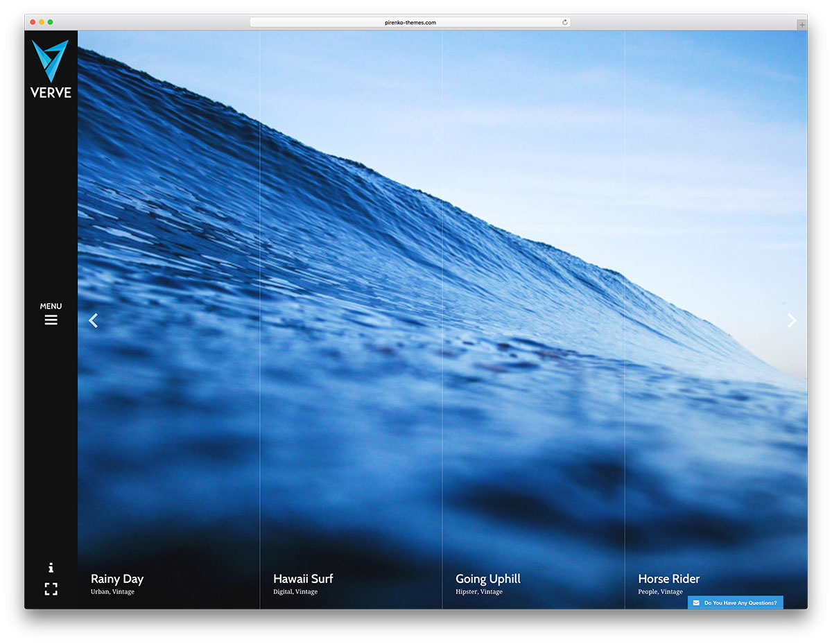Image resolution: width=832 pixels, height=644 pixels.
Task: Focus the pirenko-themes.com address bar
Action: 410,22
